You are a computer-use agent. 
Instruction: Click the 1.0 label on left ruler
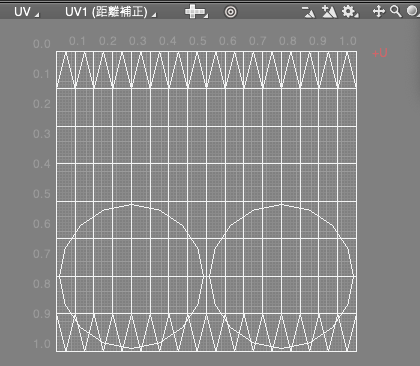click(42, 344)
